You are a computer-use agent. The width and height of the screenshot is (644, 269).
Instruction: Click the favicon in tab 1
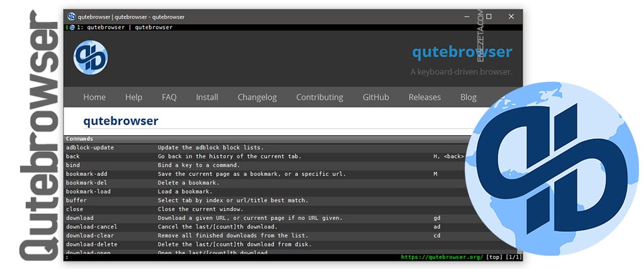click(x=72, y=28)
